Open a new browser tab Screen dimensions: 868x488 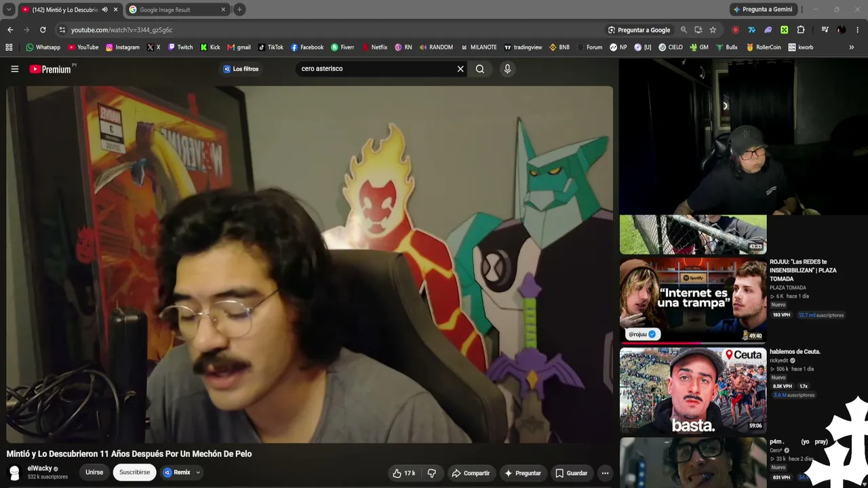(239, 9)
